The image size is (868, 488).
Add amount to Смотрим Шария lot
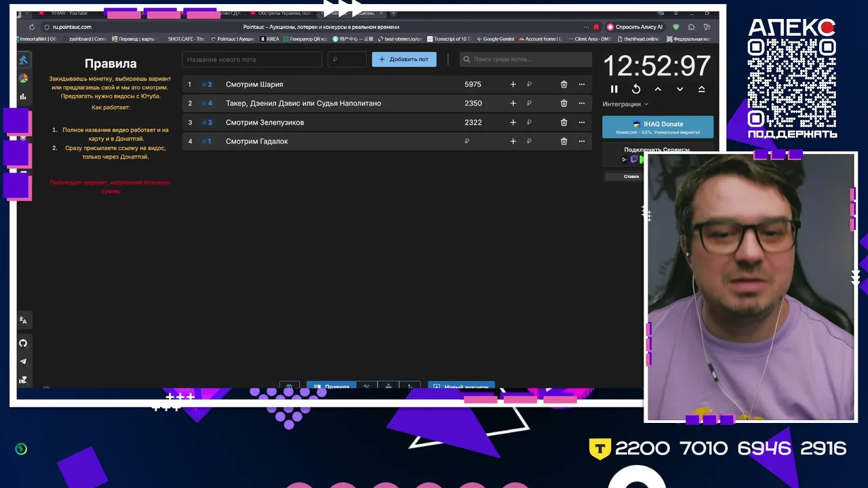513,84
